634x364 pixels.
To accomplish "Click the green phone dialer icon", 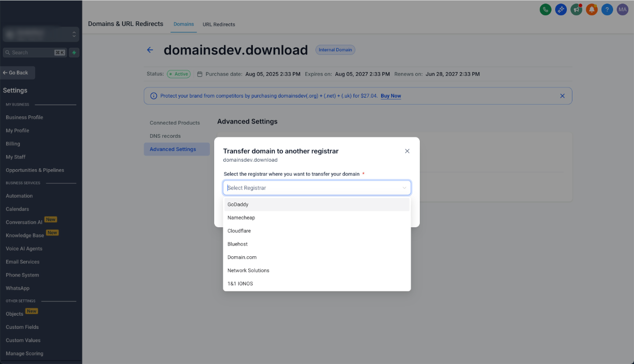I will click(545, 9).
